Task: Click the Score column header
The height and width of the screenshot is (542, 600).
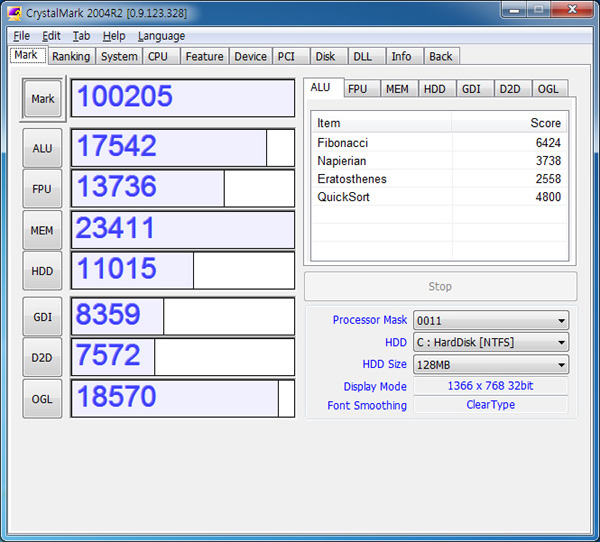Action: pos(509,123)
